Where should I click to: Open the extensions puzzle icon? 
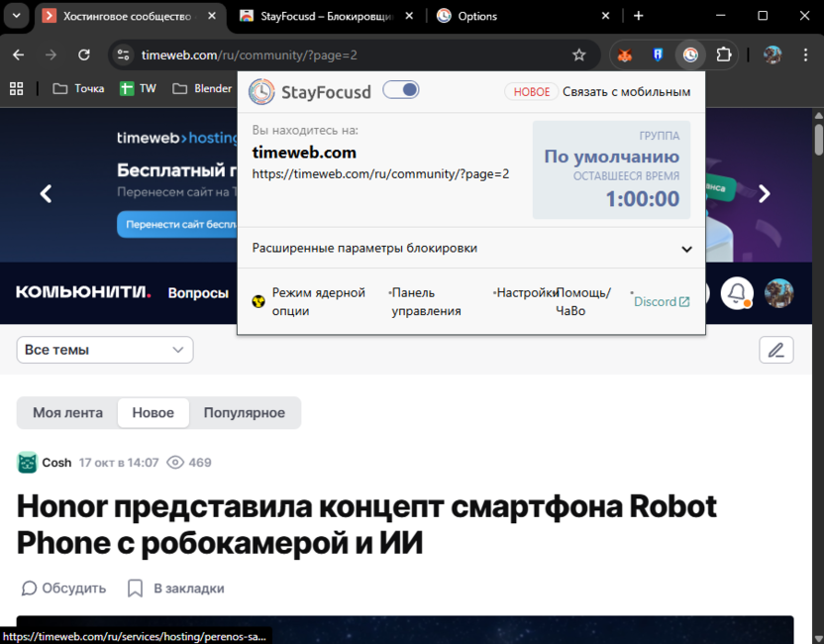[x=723, y=54]
